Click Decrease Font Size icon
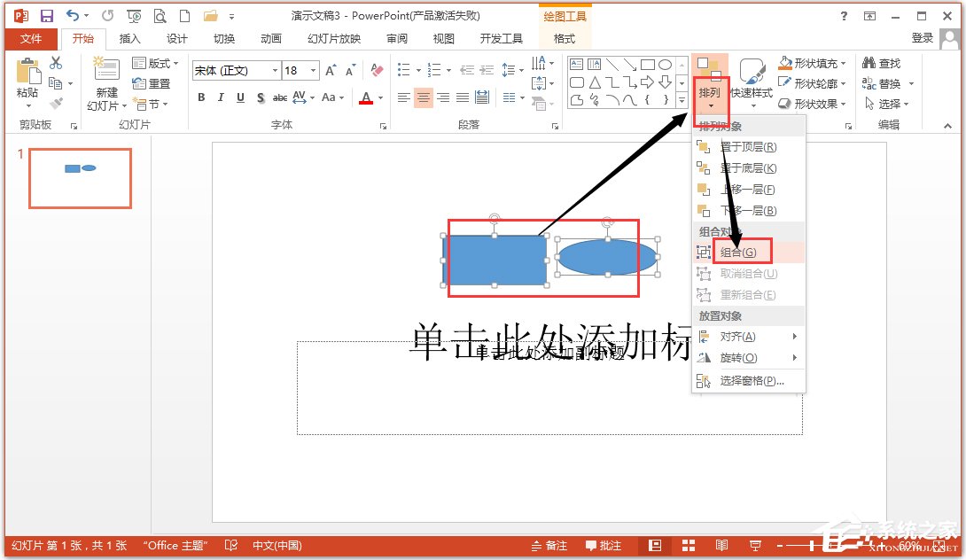The image size is (966, 560). pyautogui.click(x=351, y=70)
